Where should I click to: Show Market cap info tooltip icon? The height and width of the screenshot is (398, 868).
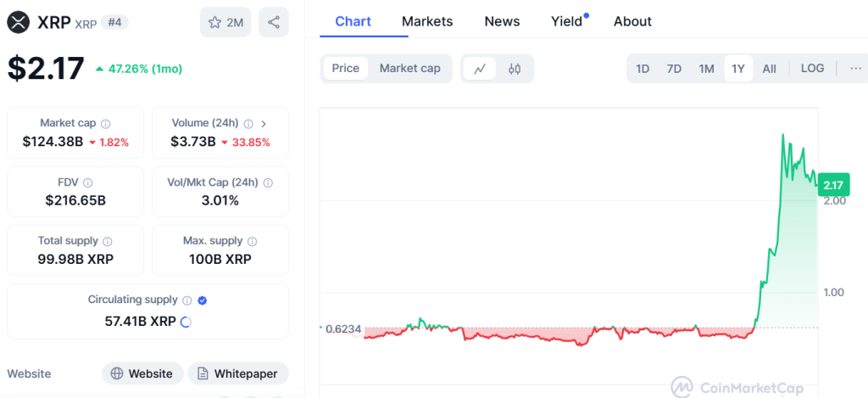(x=106, y=124)
